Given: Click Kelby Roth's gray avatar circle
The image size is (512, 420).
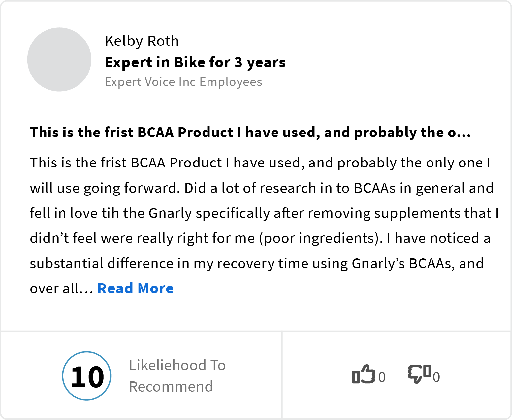Looking at the screenshot, I should (59, 60).
